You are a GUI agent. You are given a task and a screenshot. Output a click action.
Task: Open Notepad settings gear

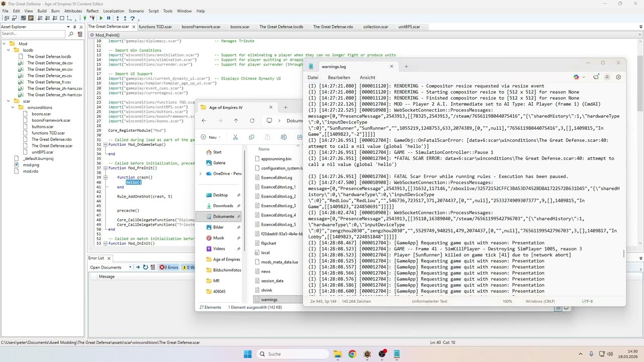point(618,77)
